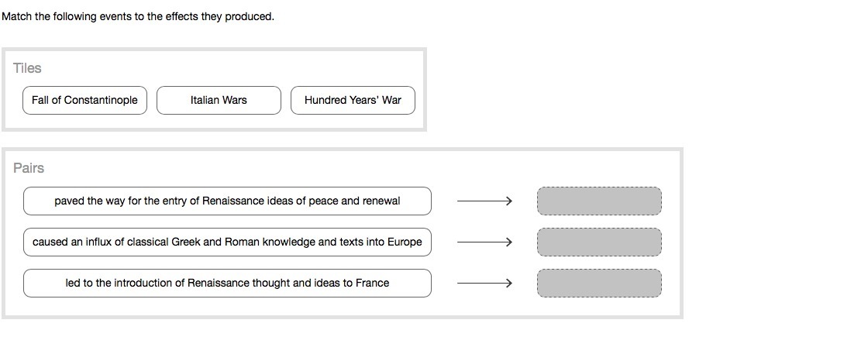
Task: Choose the Hundred Years' War tile
Action: click(x=353, y=100)
